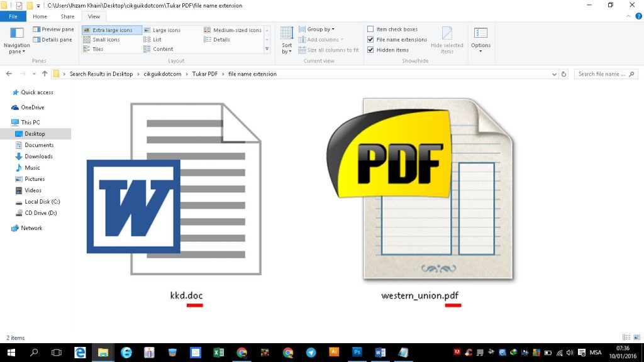Toggle the Preview pane
This screenshot has height=362, width=644.
click(x=53, y=29)
